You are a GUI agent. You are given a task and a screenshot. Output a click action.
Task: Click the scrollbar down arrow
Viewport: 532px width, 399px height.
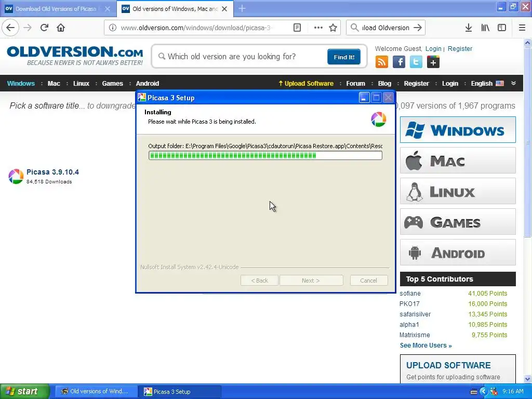click(x=527, y=379)
